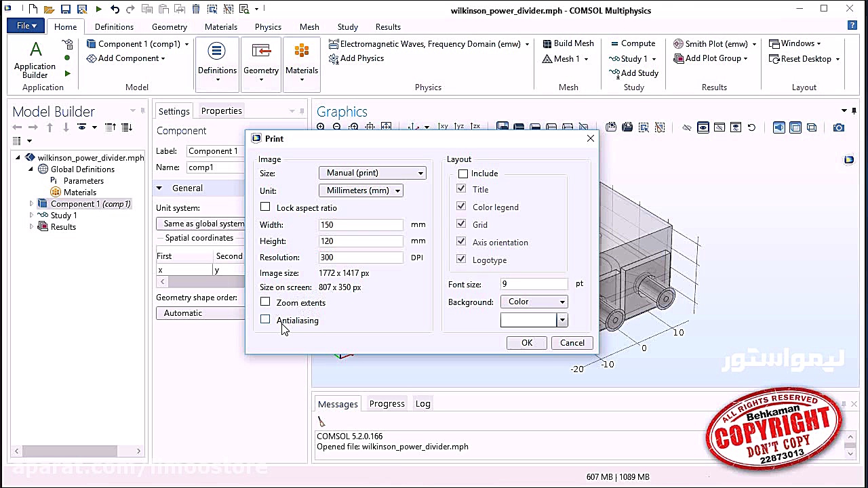Expand the Study 1 tree node
868x488 pixels.
[31, 216]
